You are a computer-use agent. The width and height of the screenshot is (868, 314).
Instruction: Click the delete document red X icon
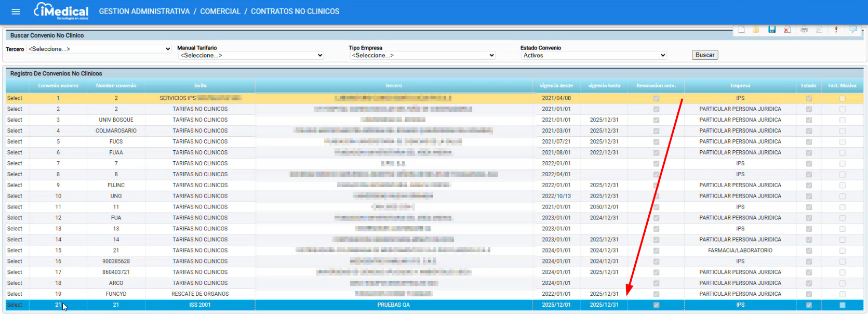pyautogui.click(x=787, y=30)
